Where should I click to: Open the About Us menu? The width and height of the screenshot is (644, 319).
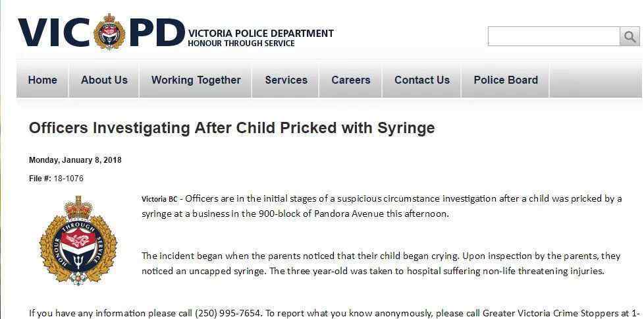[x=104, y=80]
